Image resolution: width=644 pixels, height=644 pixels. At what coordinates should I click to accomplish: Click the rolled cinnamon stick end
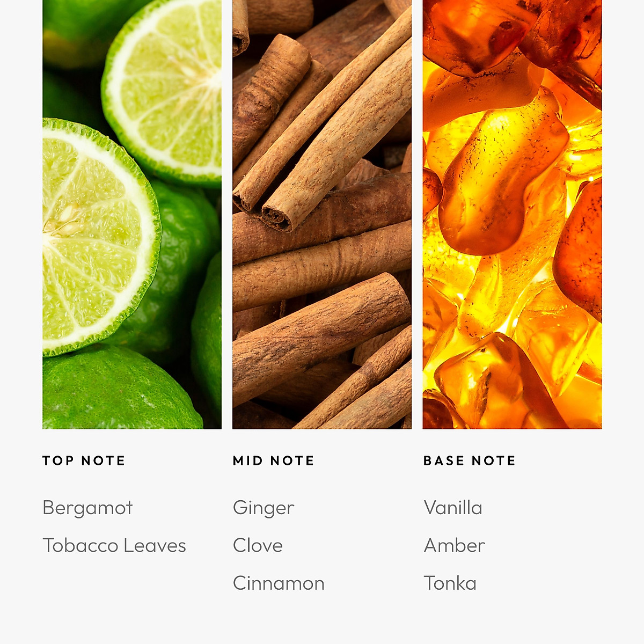pos(276,216)
